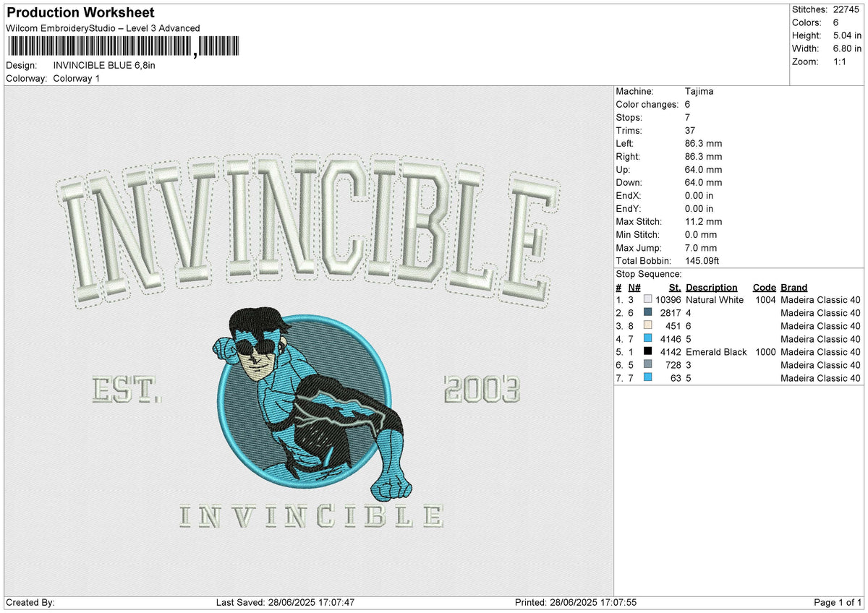Click the 'St.' column header
Screen dimensions: 868x613
pyautogui.click(x=676, y=287)
